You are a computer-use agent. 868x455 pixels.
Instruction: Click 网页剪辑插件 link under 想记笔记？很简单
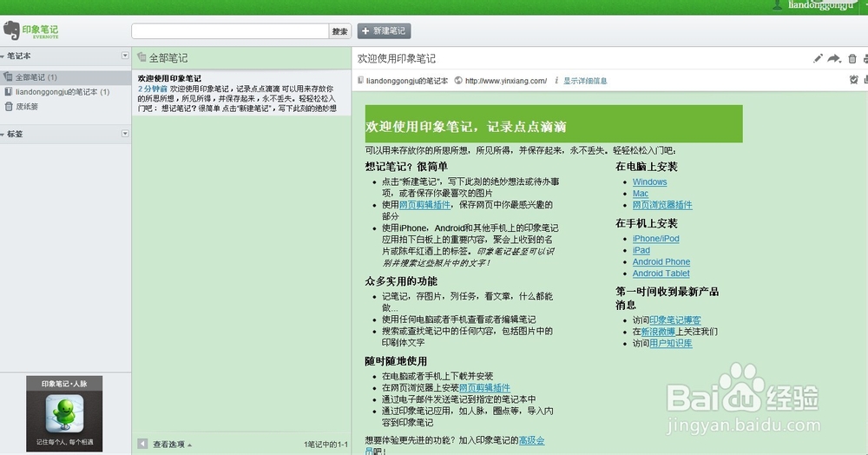[424, 205]
